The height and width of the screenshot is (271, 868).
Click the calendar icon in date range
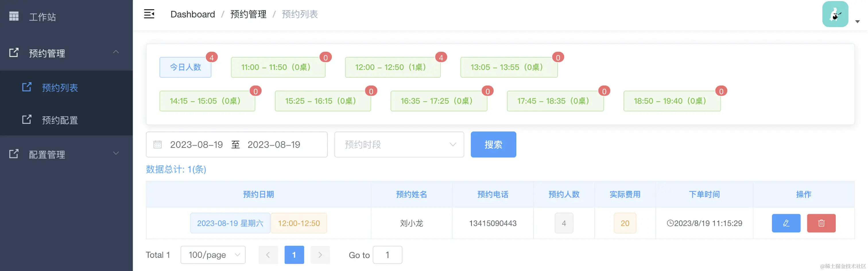[157, 145]
